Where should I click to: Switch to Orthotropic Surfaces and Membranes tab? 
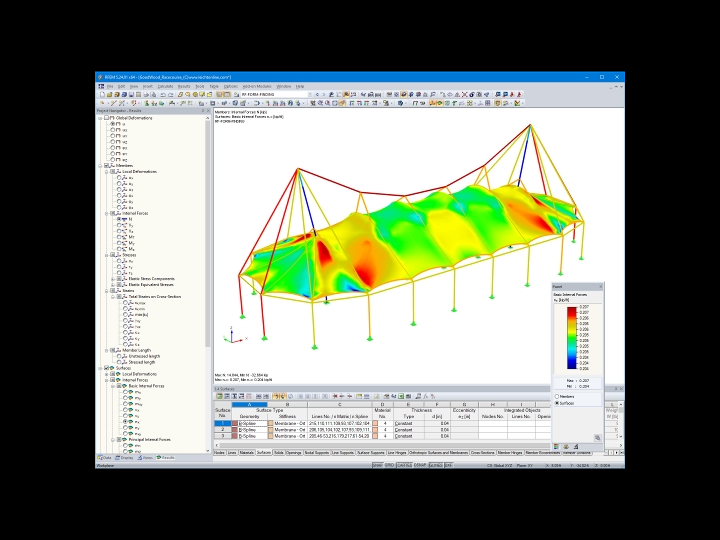[x=439, y=453]
